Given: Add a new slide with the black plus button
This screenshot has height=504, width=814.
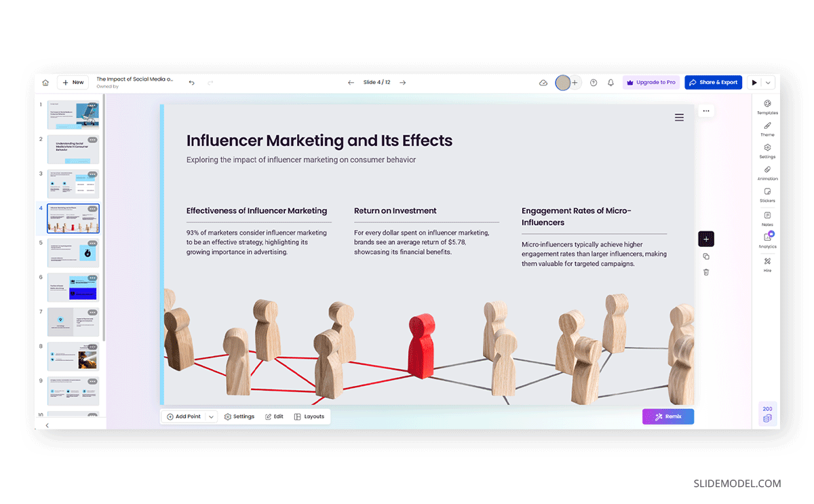Looking at the screenshot, I should tap(706, 239).
